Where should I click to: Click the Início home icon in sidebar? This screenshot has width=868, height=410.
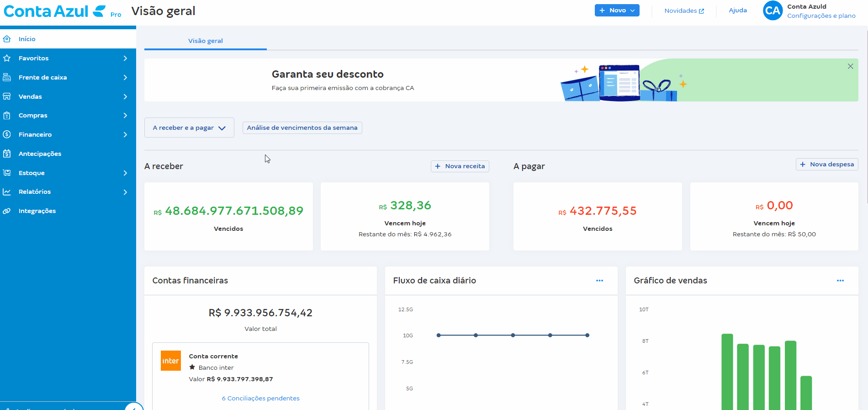(7, 39)
